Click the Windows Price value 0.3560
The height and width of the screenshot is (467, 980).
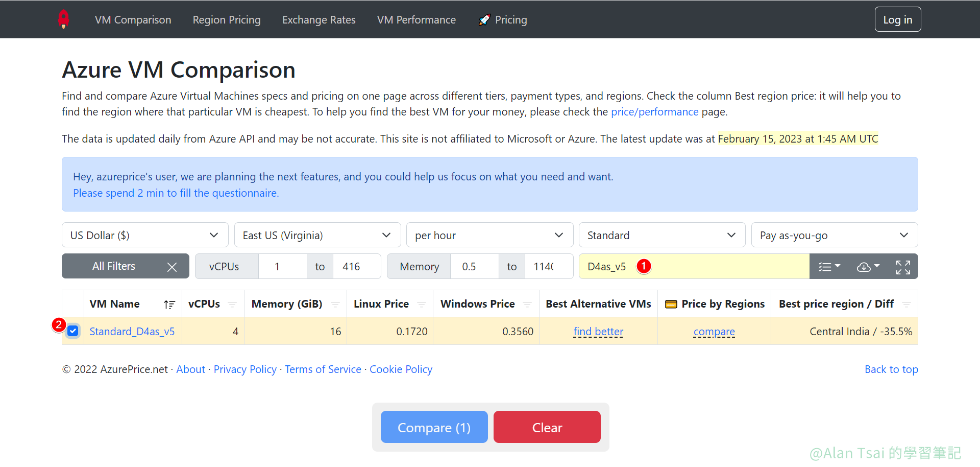click(518, 332)
